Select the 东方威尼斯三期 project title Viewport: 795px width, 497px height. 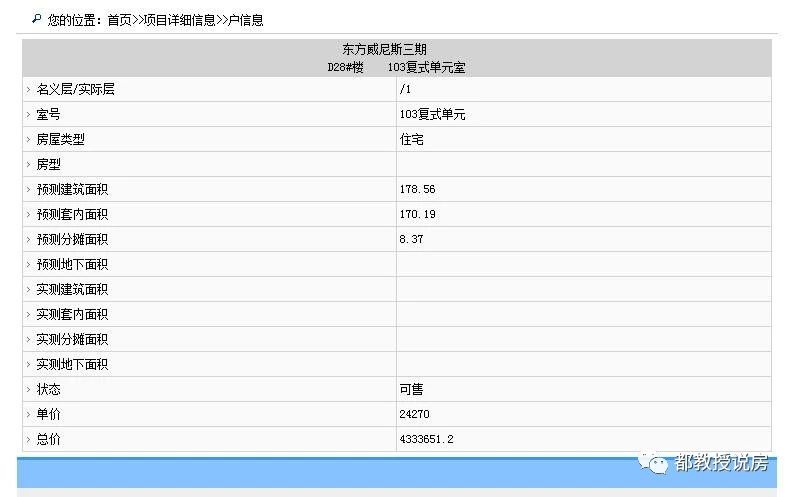(x=384, y=49)
